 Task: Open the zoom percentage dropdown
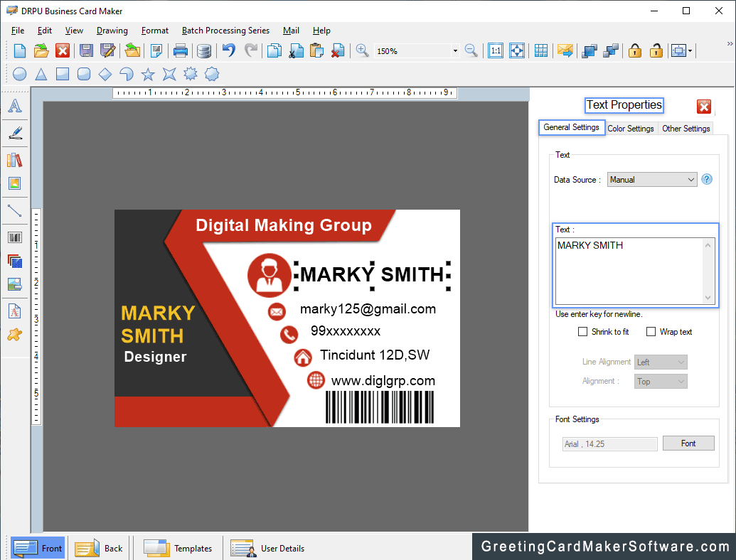coord(455,50)
